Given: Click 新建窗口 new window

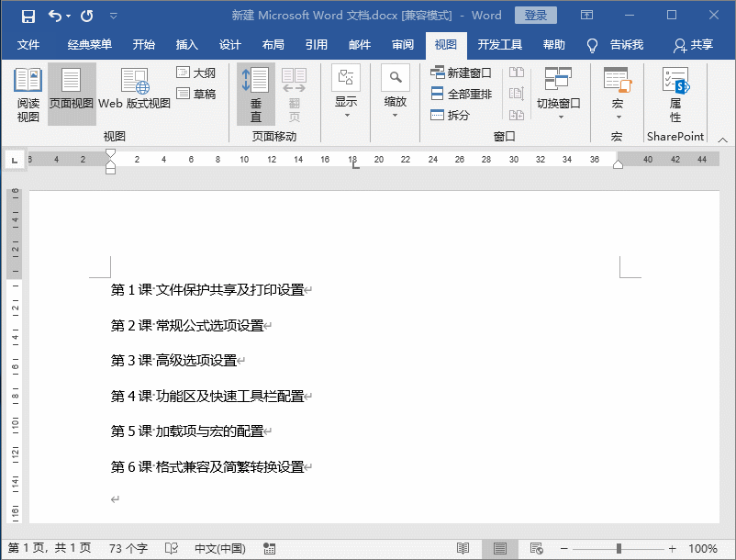Looking at the screenshot, I should (461, 73).
